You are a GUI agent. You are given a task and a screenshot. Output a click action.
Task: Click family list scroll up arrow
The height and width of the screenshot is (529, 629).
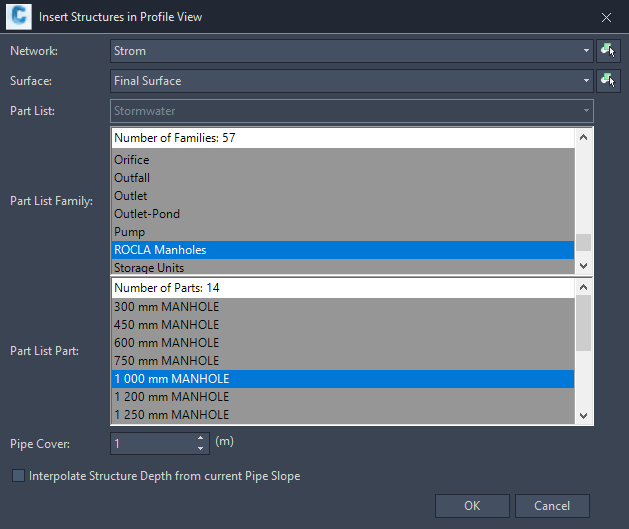(584, 137)
